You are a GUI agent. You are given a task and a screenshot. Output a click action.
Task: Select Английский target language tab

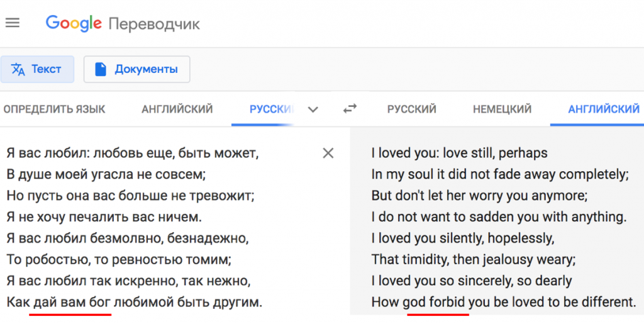coord(604,109)
